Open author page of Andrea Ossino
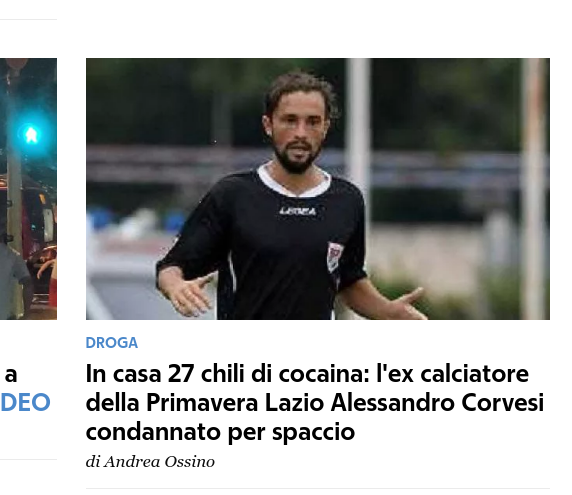This screenshot has width=572, height=495. click(159, 462)
